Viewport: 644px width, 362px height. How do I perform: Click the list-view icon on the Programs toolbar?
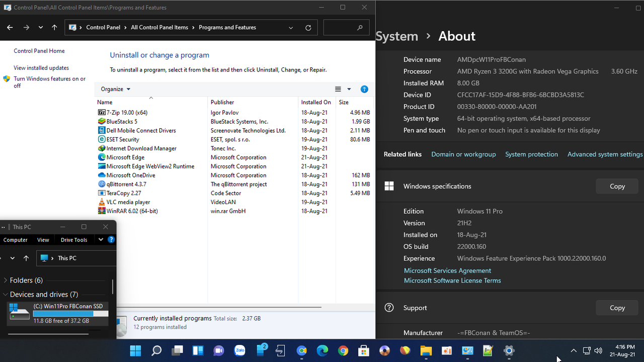(x=338, y=89)
